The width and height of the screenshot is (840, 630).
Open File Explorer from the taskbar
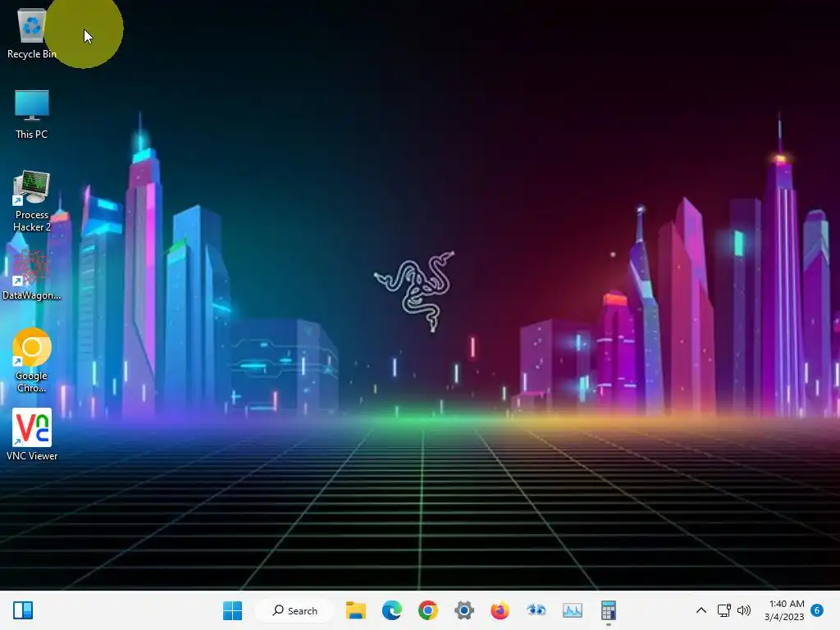coord(356,610)
